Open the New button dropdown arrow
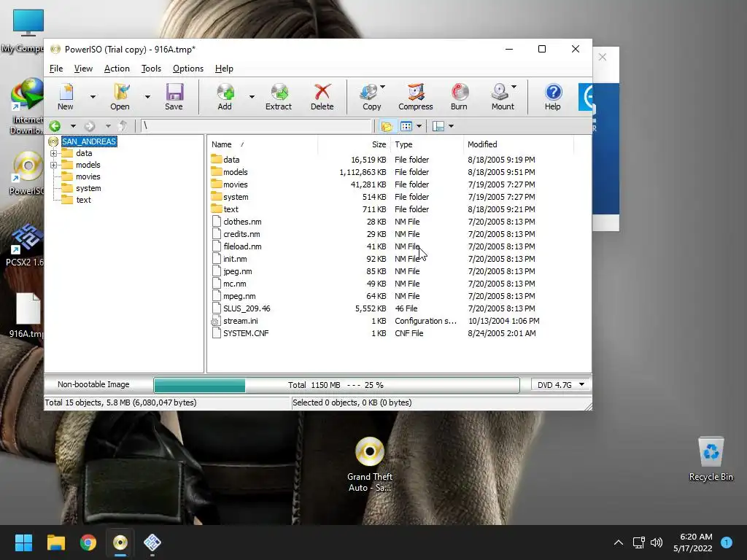This screenshot has width=747, height=560. 93,97
